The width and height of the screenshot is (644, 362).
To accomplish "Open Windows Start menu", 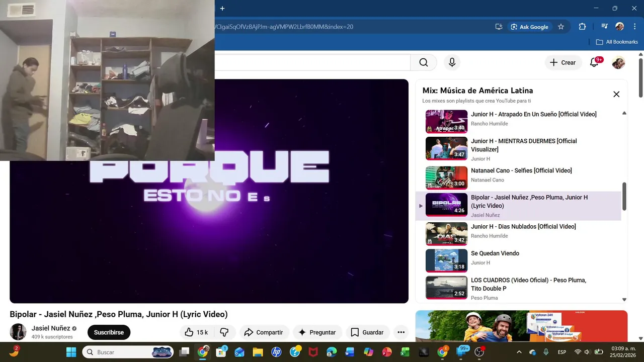I will pyautogui.click(x=71, y=352).
